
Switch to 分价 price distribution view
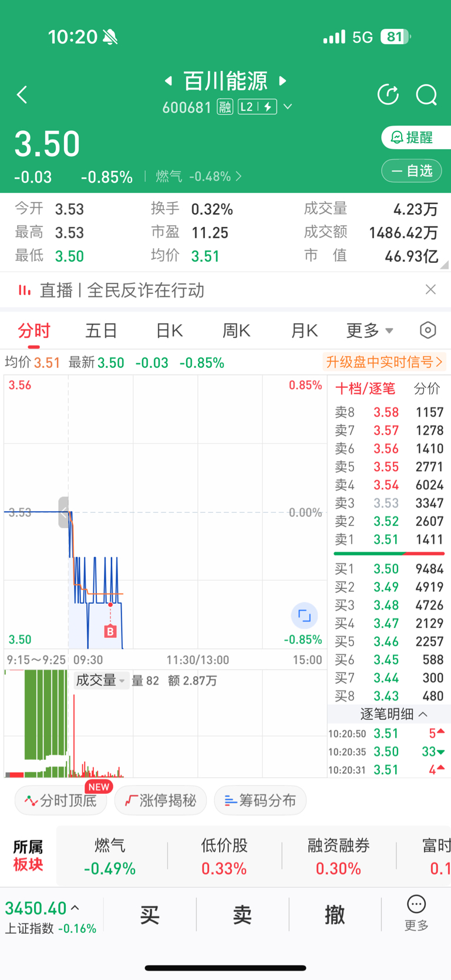tap(427, 388)
